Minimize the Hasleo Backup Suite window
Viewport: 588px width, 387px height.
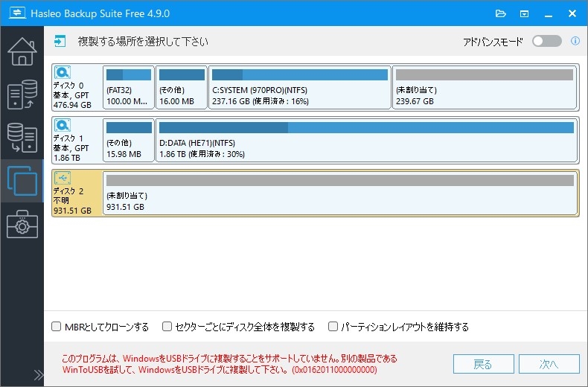549,14
